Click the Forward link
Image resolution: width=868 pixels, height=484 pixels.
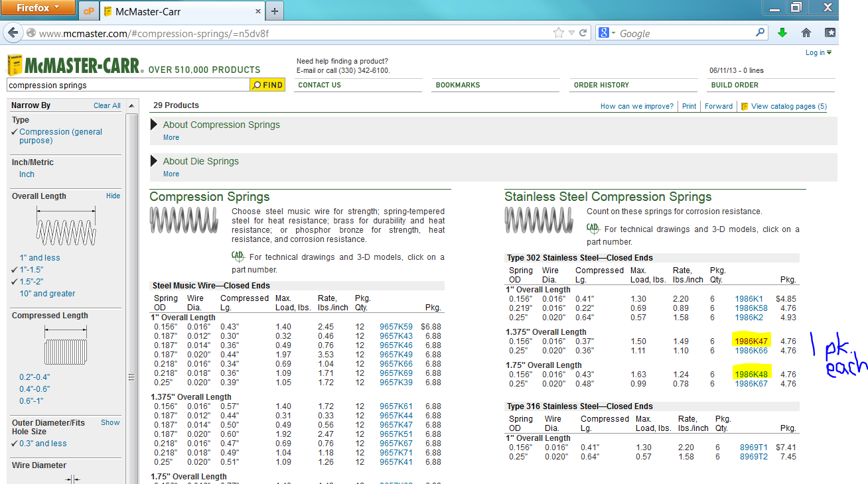pos(719,106)
